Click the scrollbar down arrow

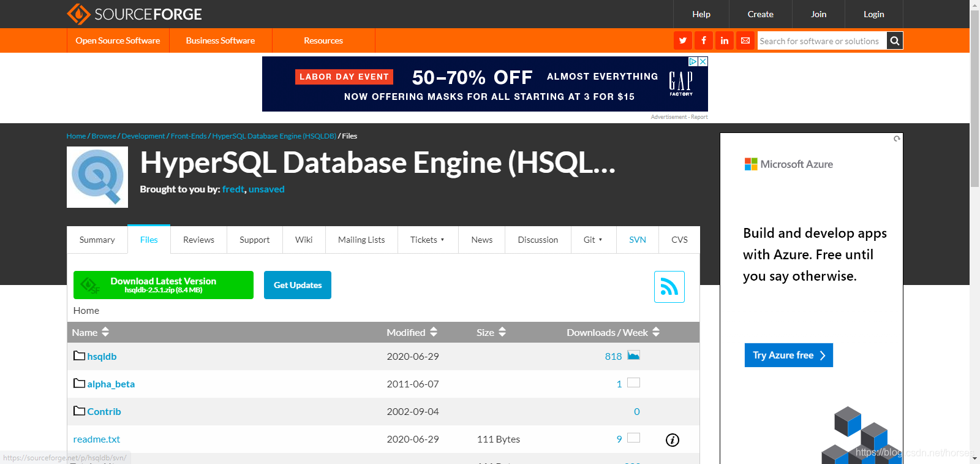coord(974,458)
